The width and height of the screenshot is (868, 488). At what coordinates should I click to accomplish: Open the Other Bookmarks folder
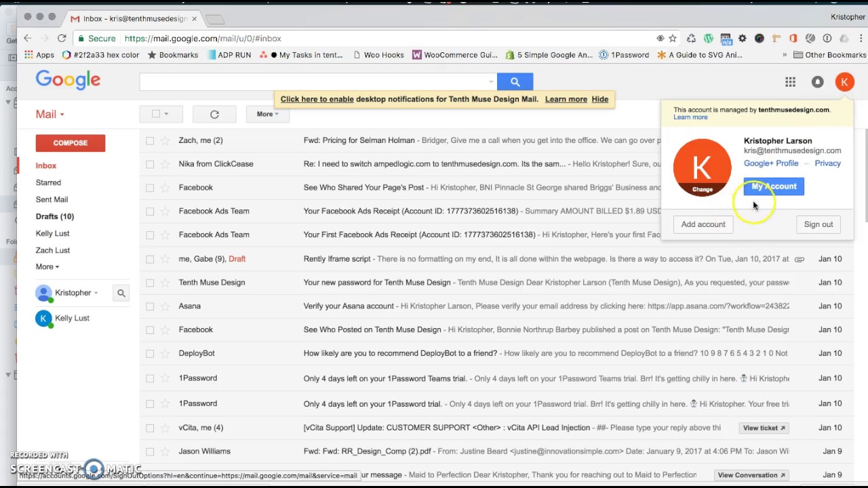point(830,55)
